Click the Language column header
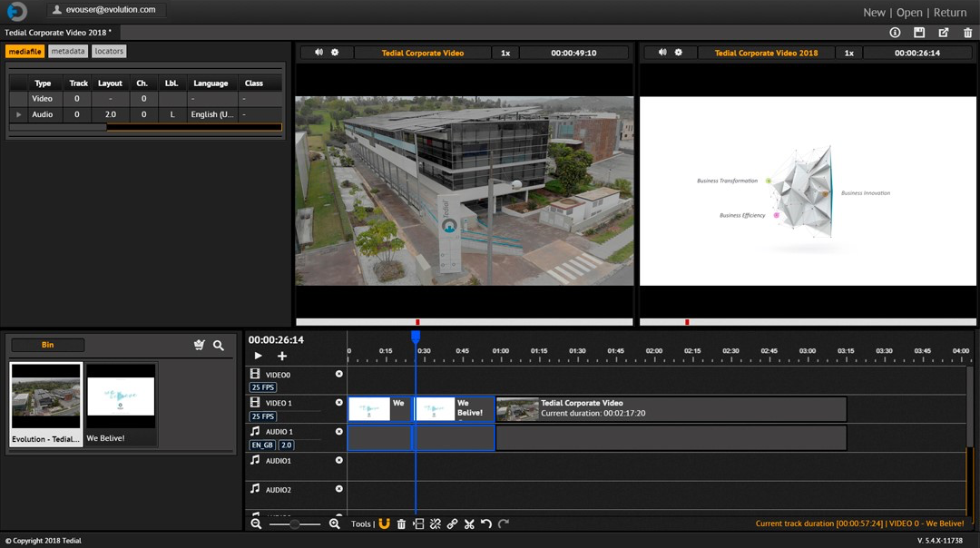This screenshot has width=980, height=548. pos(211,83)
